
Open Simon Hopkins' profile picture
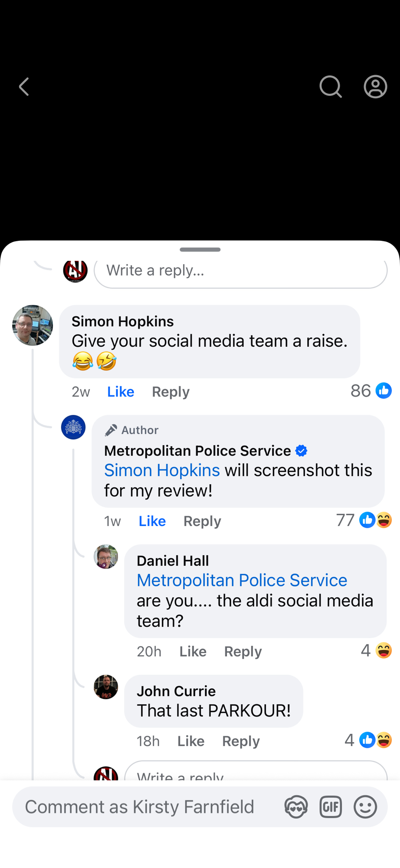33,325
